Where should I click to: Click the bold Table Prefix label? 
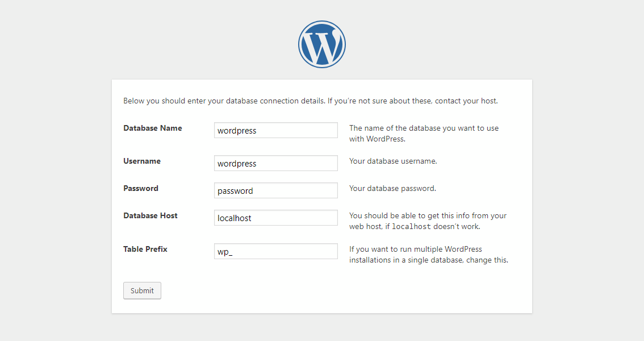point(145,249)
